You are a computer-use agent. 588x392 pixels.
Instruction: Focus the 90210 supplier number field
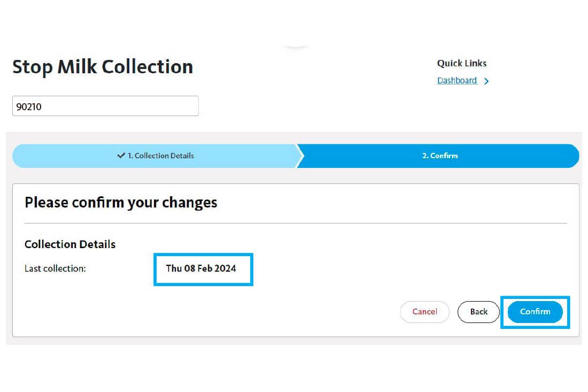(x=105, y=106)
